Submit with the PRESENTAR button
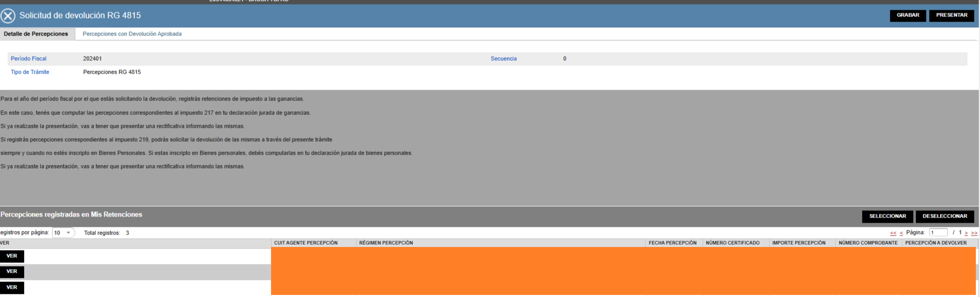 951,15
